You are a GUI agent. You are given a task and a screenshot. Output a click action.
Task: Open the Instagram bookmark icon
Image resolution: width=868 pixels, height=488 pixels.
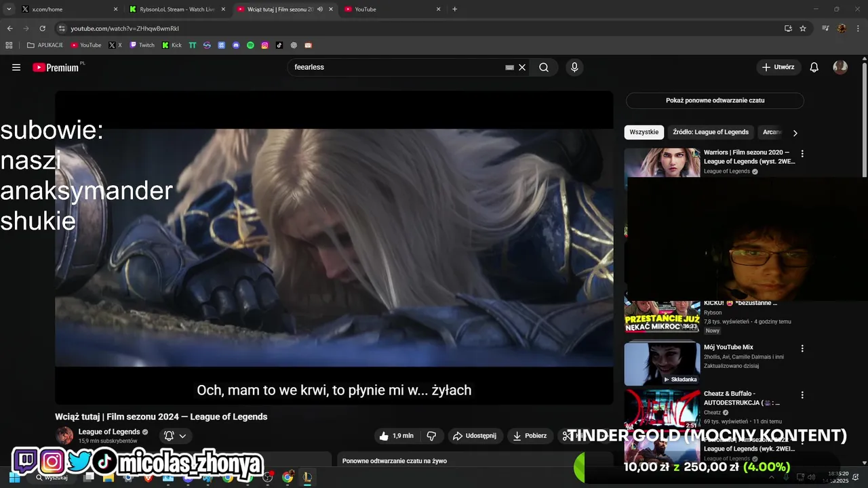pyautogui.click(x=264, y=45)
